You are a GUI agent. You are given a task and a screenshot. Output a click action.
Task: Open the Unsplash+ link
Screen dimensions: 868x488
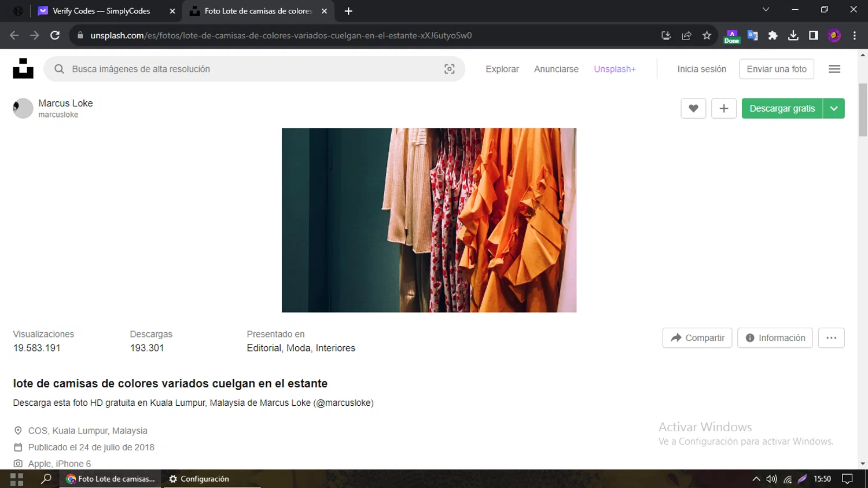click(615, 69)
